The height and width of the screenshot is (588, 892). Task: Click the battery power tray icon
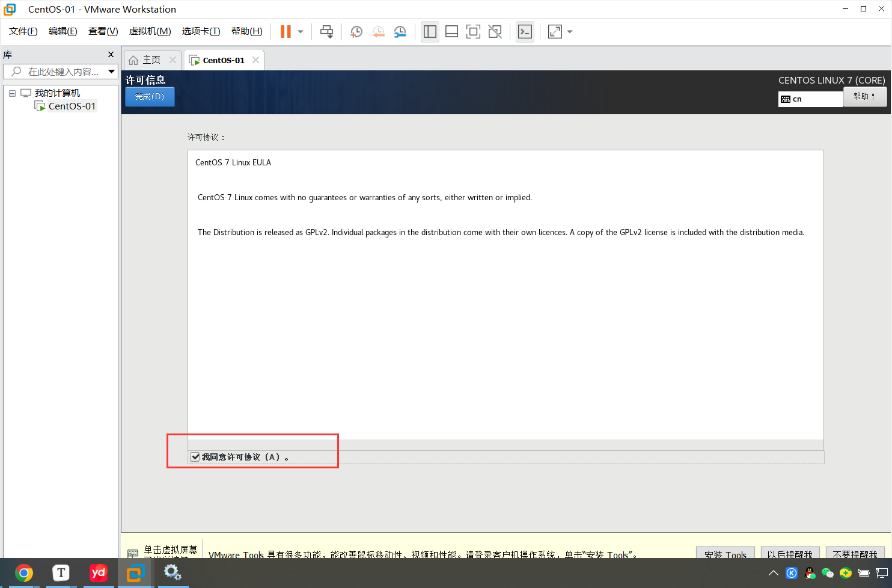click(x=864, y=573)
